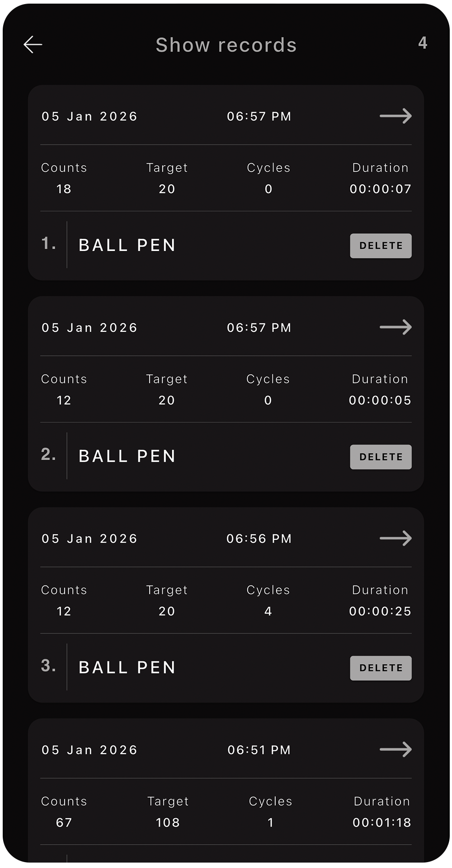Delete record number 1 BALL PEN
The height and width of the screenshot is (868, 452).
[x=381, y=246]
